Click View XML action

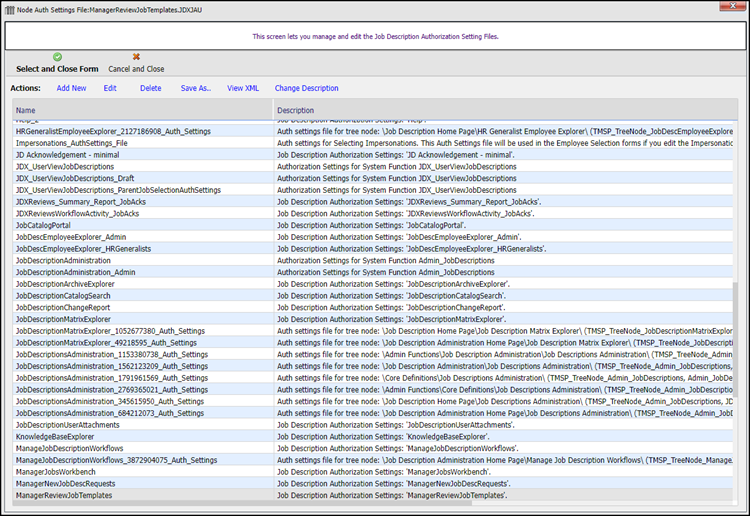coord(243,88)
